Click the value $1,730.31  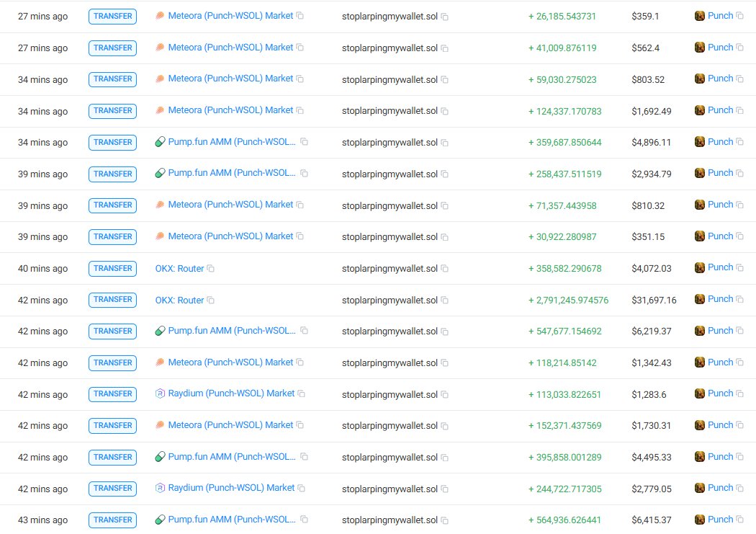[652, 425]
